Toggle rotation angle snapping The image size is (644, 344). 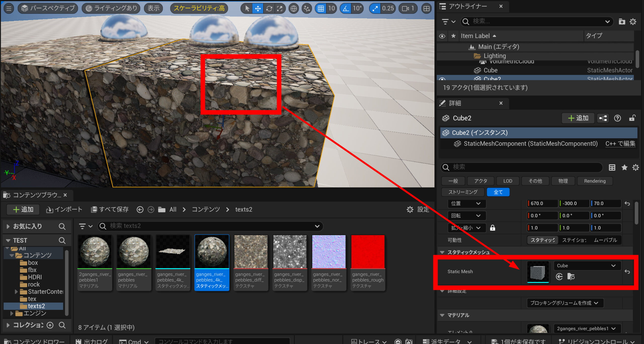tap(346, 9)
